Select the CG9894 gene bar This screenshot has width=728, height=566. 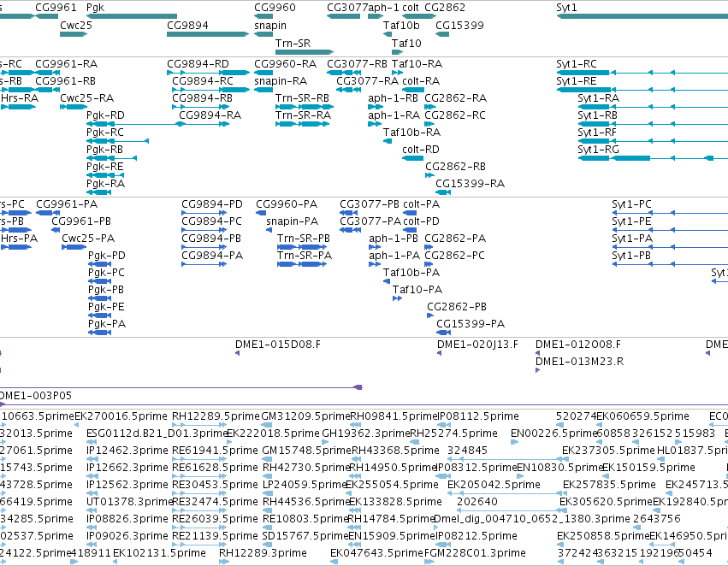click(208, 34)
